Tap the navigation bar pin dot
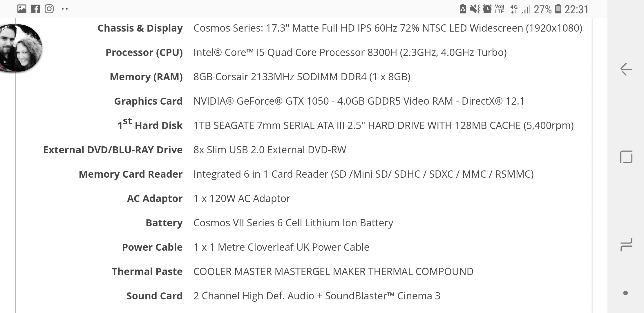644x313 pixels. click(625, 293)
